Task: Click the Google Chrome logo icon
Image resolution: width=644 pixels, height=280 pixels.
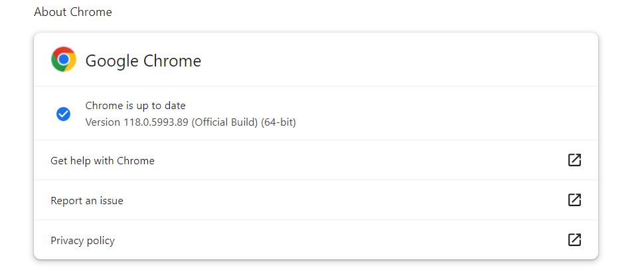Action: click(64, 60)
